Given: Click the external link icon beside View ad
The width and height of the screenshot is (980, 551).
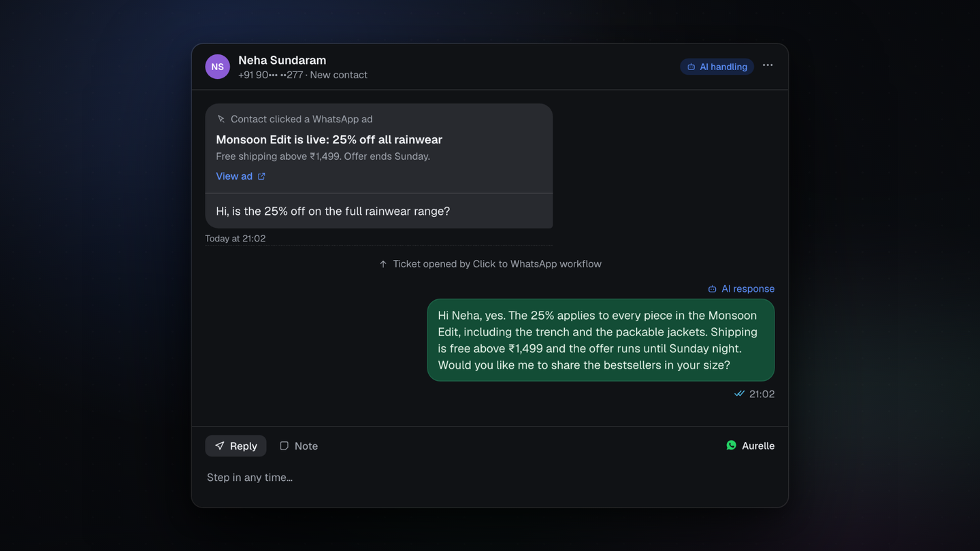Looking at the screenshot, I should pyautogui.click(x=261, y=176).
